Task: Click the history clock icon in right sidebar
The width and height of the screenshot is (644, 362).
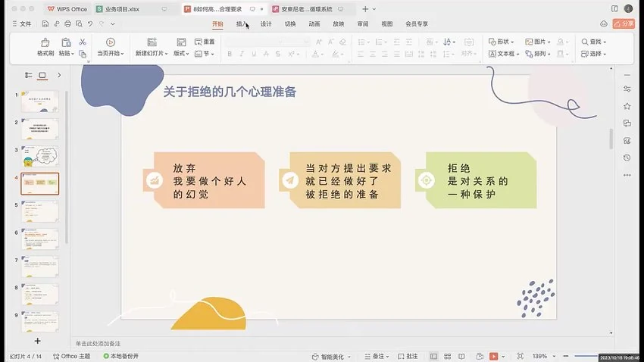Action: coord(627,158)
